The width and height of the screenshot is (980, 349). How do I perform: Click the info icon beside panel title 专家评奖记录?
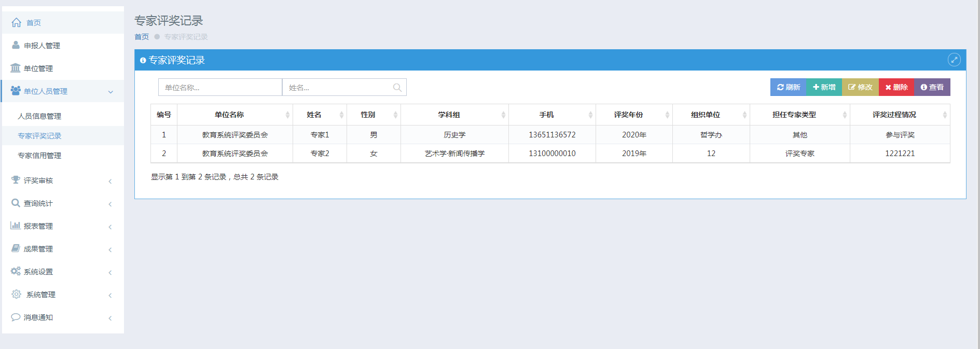coord(143,60)
